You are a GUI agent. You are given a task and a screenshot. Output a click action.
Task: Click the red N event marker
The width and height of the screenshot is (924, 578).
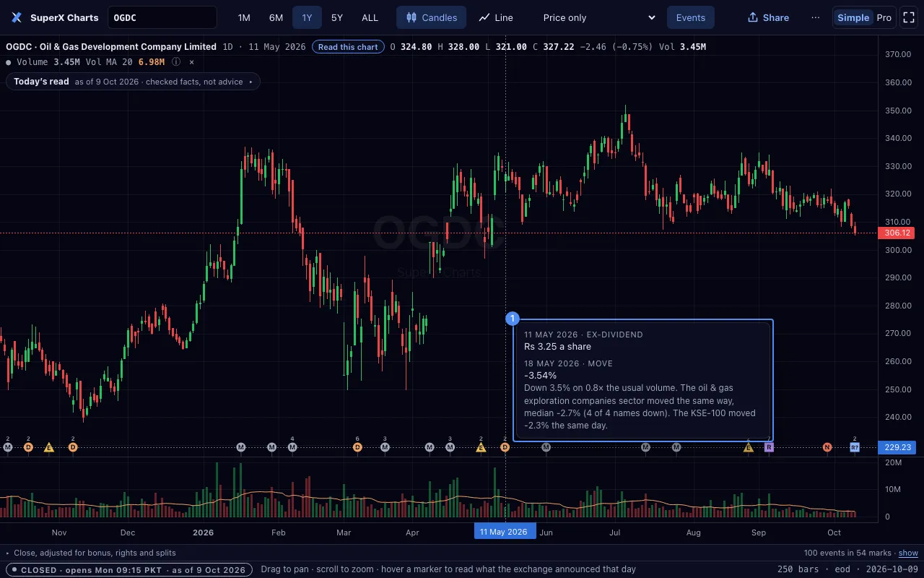pyautogui.click(x=827, y=447)
